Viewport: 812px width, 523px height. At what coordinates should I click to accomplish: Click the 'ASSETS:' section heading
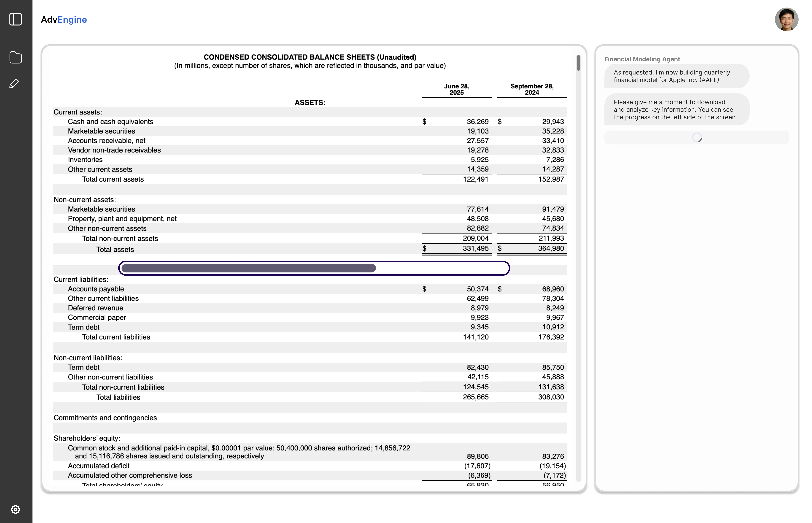310,103
